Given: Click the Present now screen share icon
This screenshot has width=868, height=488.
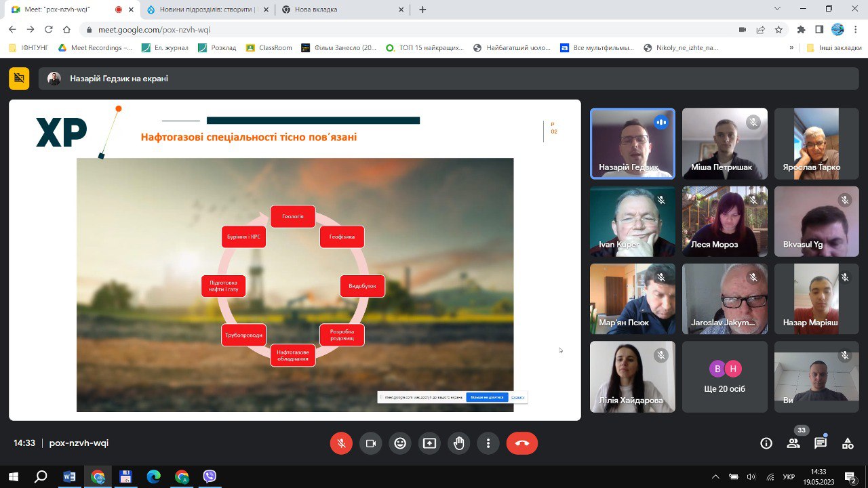Looking at the screenshot, I should coord(429,443).
